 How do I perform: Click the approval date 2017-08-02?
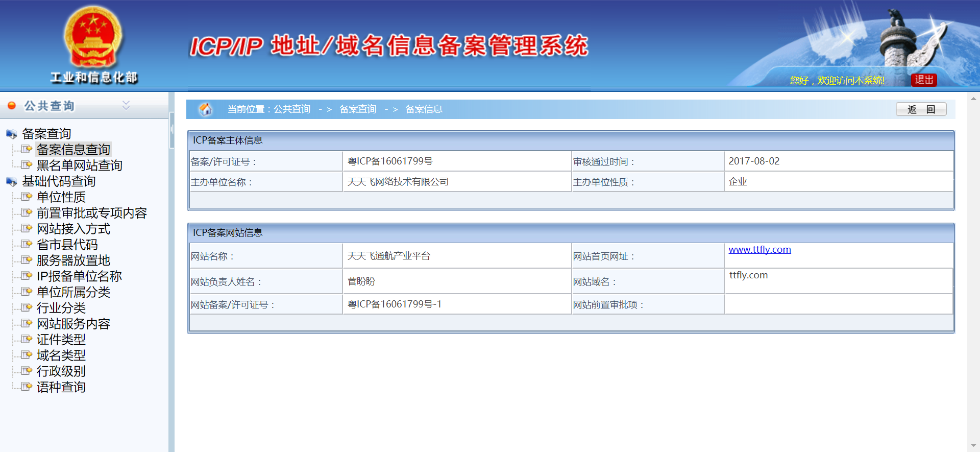coord(754,161)
